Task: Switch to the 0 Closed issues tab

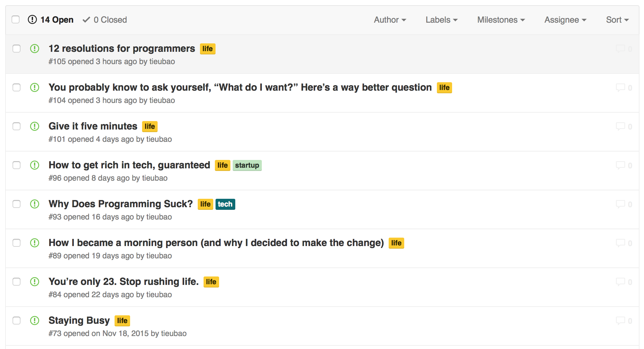Action: click(105, 20)
